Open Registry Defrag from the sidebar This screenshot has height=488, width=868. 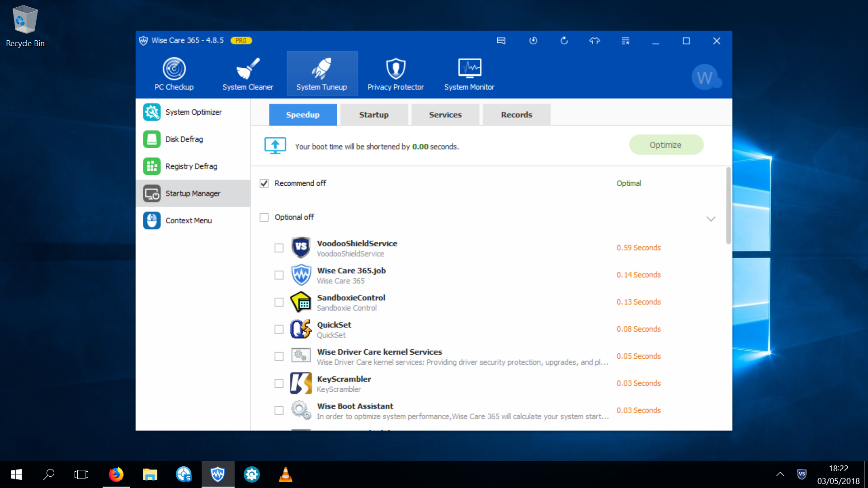191,166
